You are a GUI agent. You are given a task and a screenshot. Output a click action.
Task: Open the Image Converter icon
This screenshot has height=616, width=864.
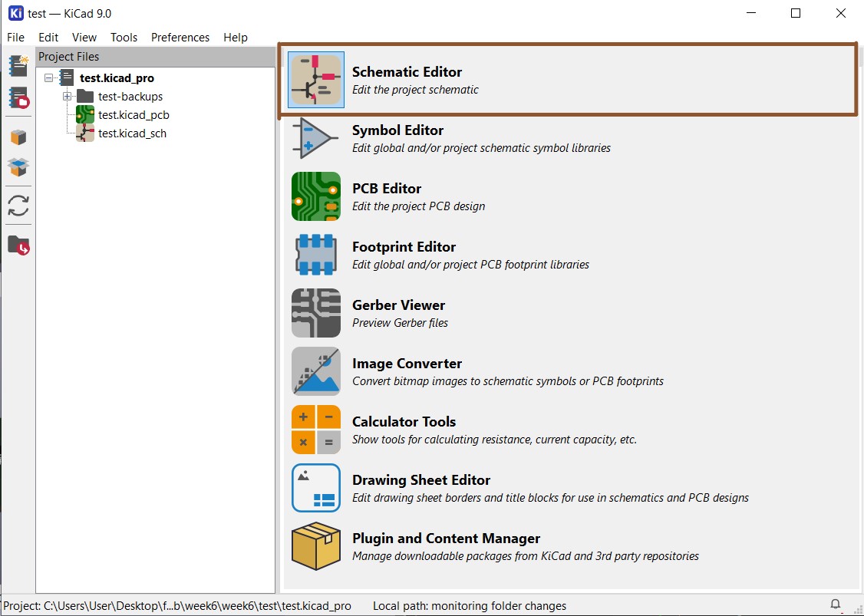pyautogui.click(x=315, y=371)
